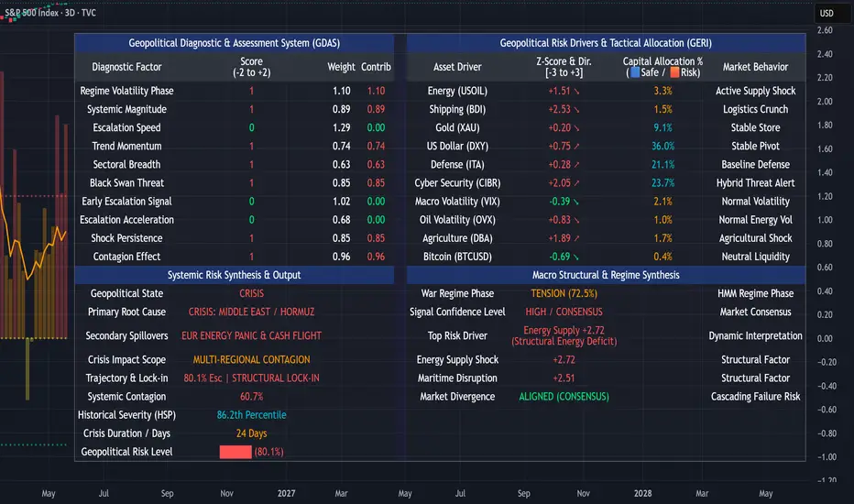Click the 1.29 weight for Escalation Speed
Screen dimensions: 854x504
(342, 127)
